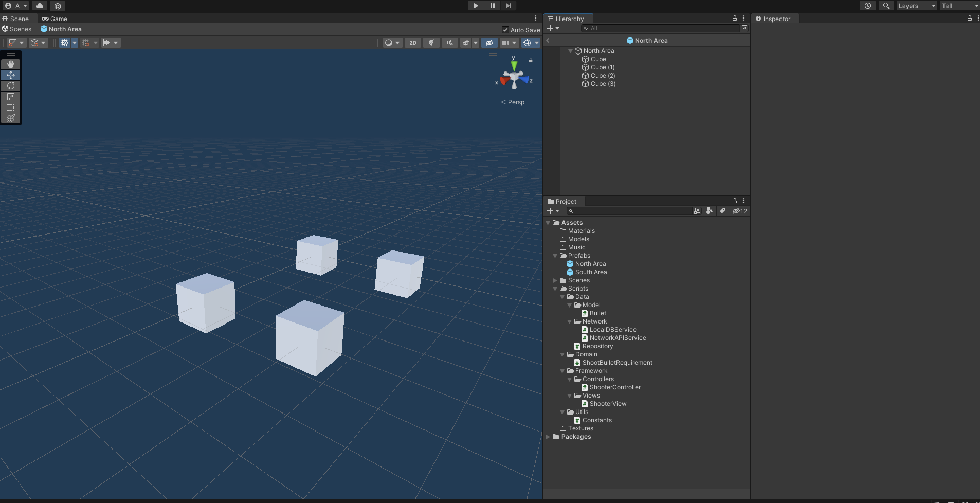Click the cloud services icon
This screenshot has height=503, width=980.
pos(40,6)
